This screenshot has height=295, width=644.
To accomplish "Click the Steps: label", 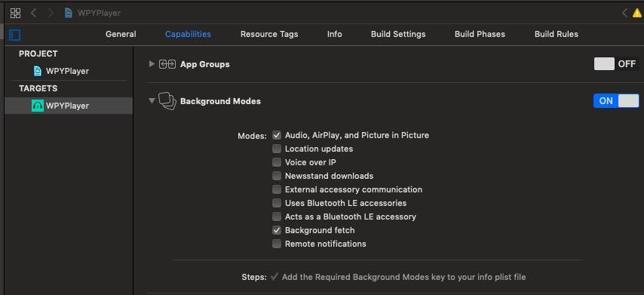I will [254, 277].
